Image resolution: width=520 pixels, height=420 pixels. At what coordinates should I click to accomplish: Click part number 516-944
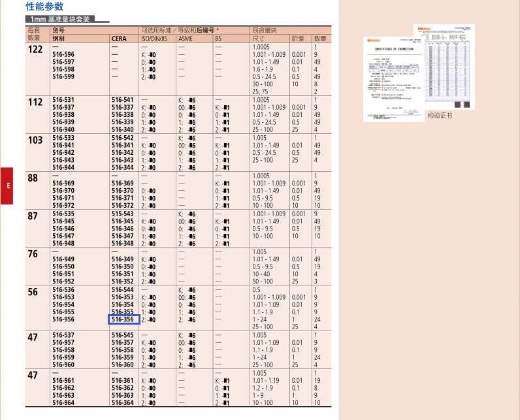tap(63, 167)
